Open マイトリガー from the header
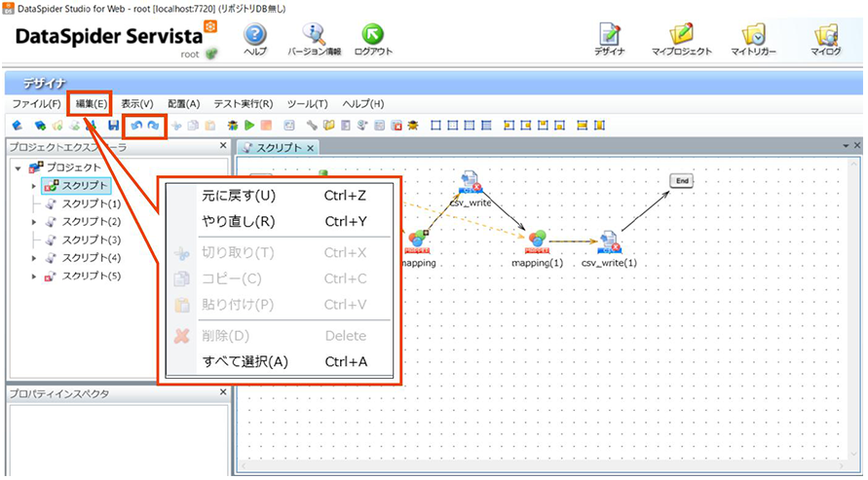Viewport: 868px width, 480px height. click(753, 37)
